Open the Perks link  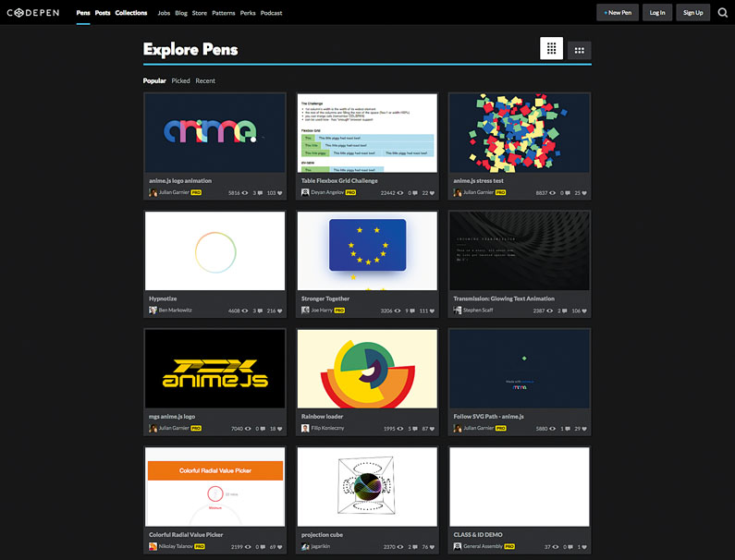click(248, 13)
